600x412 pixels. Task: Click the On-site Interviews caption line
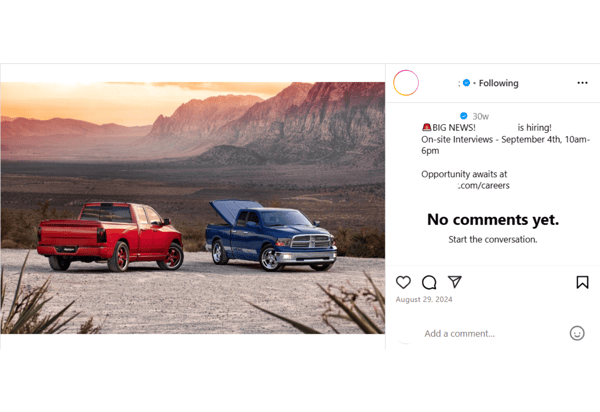point(505,145)
